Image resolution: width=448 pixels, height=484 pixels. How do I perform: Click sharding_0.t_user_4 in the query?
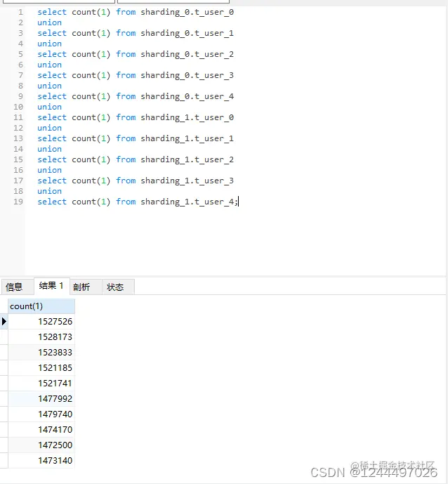[x=187, y=97]
